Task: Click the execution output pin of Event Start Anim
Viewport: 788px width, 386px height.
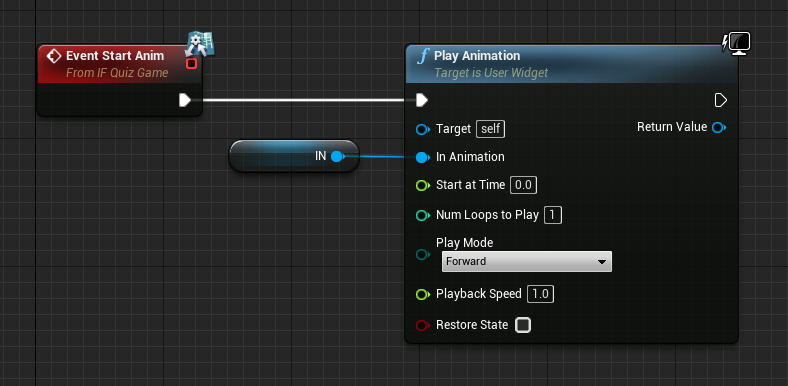Action: click(x=185, y=100)
